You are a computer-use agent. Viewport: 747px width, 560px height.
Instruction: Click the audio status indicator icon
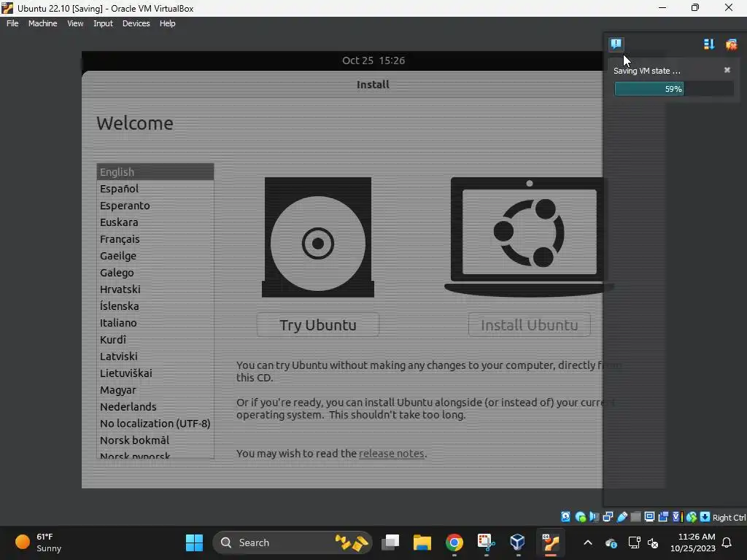pos(594,517)
